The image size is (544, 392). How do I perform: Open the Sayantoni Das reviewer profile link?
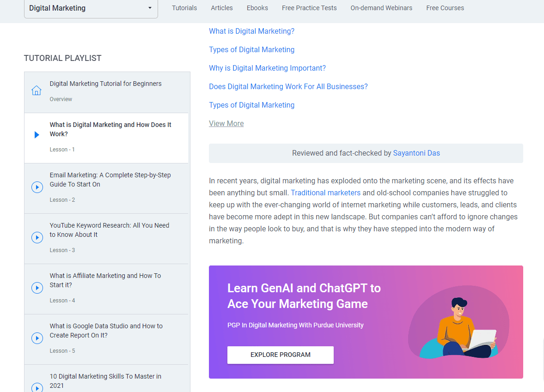[416, 153]
